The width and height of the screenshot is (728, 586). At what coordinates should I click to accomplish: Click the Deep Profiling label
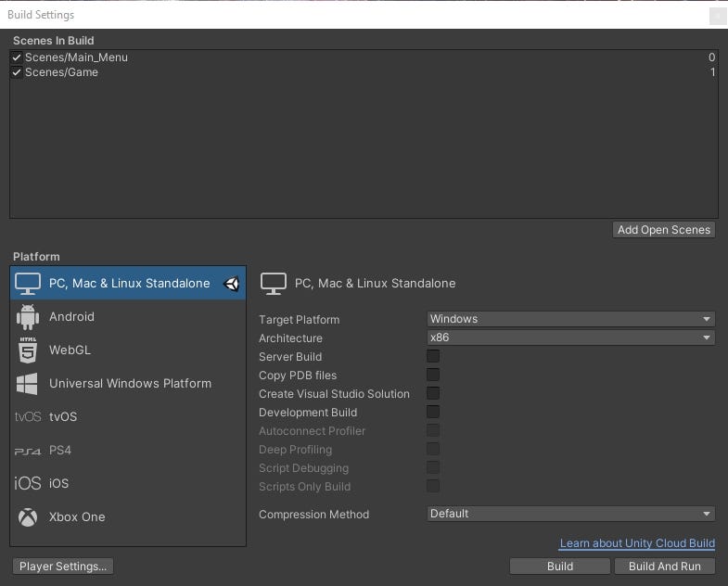coord(296,450)
